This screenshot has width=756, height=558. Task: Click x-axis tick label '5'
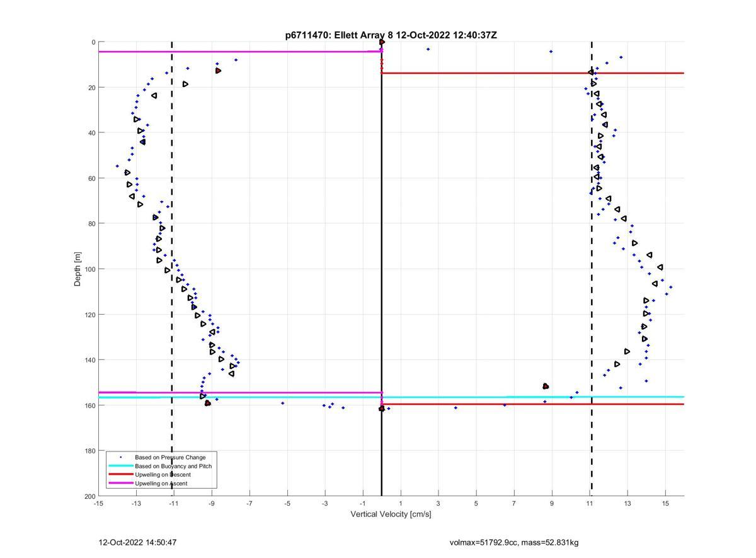coord(476,503)
